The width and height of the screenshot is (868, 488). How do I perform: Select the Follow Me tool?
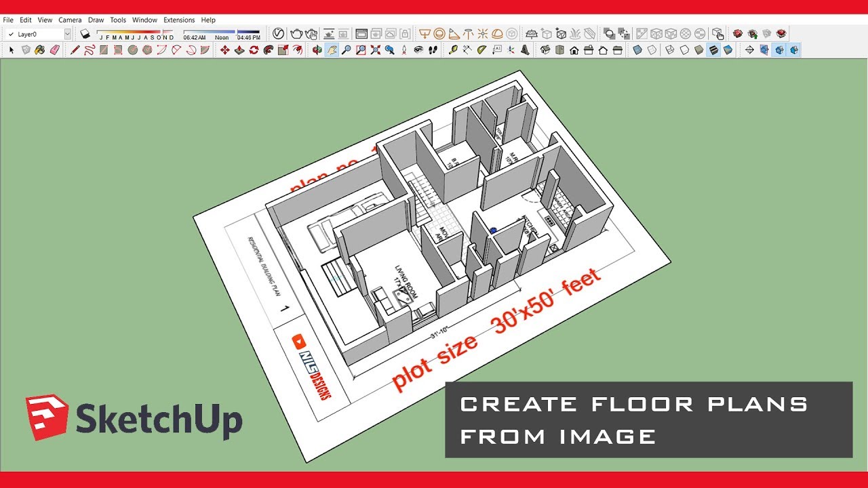point(269,50)
